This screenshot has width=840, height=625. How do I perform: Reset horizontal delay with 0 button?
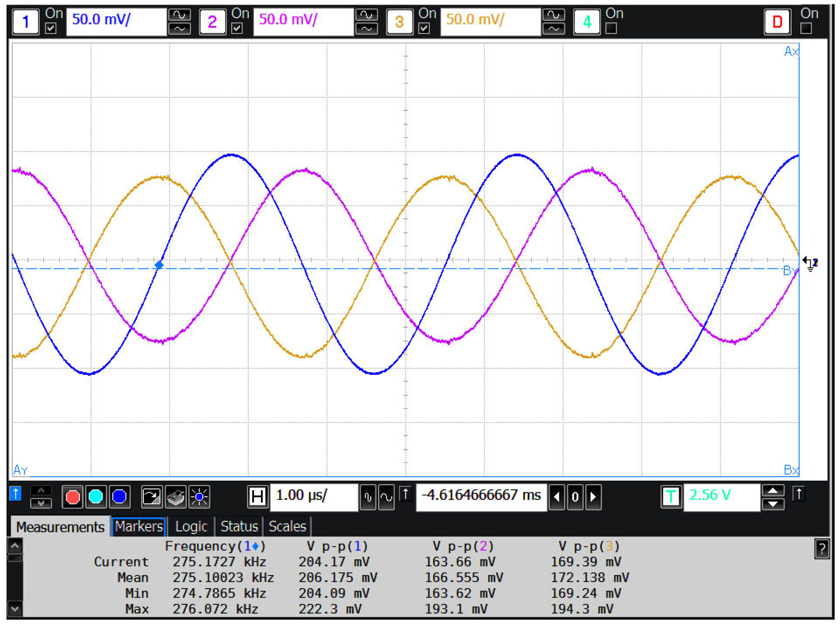[x=575, y=497]
